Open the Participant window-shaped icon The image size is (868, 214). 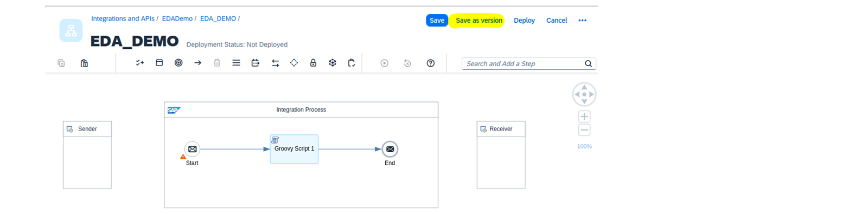[x=159, y=63]
